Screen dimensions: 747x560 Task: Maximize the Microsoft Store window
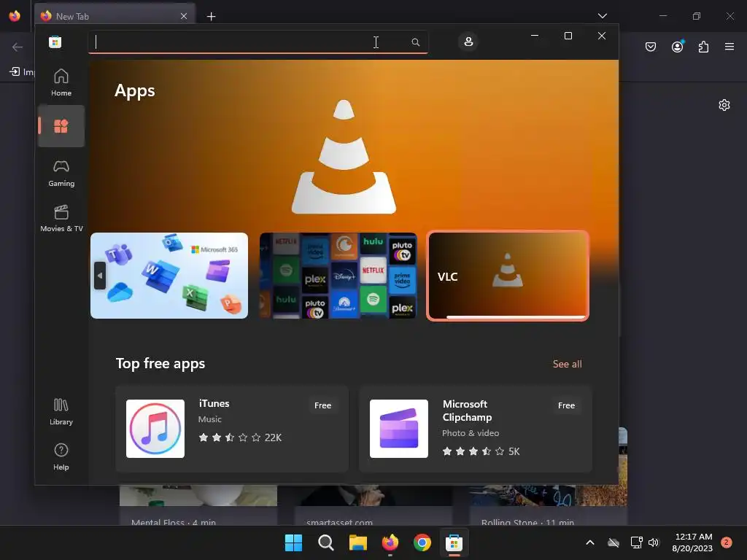(x=568, y=36)
